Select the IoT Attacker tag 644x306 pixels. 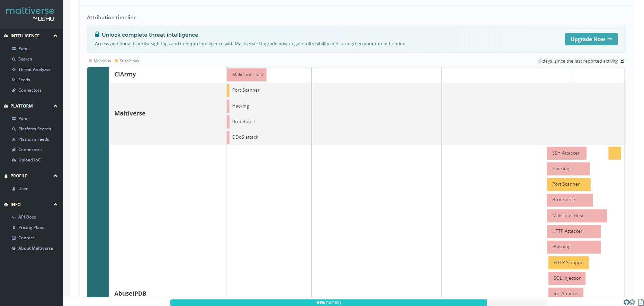point(566,293)
